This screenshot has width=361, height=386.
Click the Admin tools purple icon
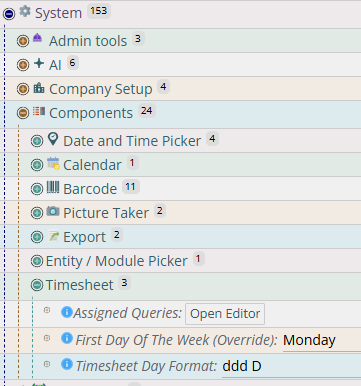(38, 38)
